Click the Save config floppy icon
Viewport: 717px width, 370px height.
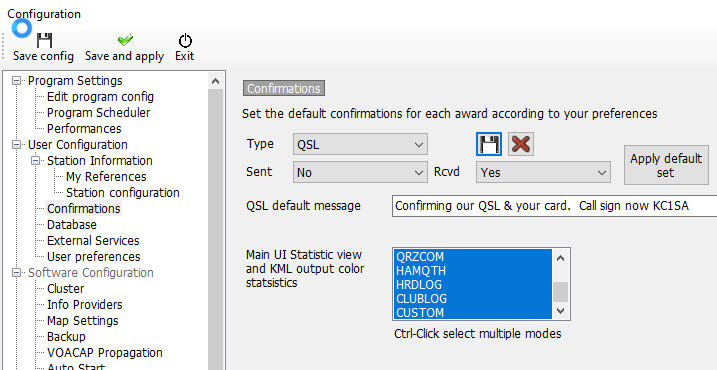44,40
